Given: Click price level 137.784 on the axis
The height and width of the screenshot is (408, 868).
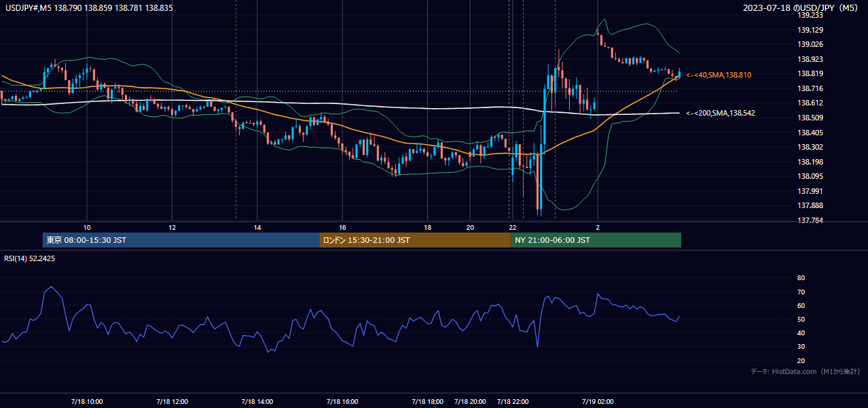Looking at the screenshot, I should click(811, 220).
